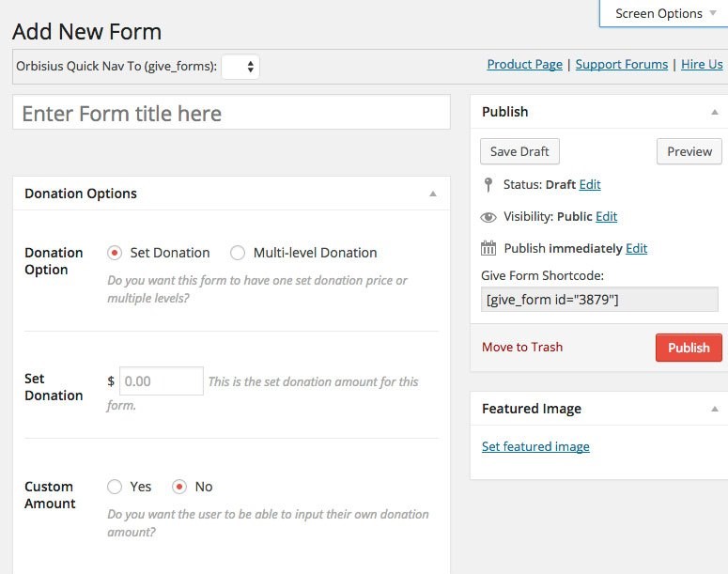Click the Featured Image panel title
This screenshot has height=574, width=728.
point(532,409)
